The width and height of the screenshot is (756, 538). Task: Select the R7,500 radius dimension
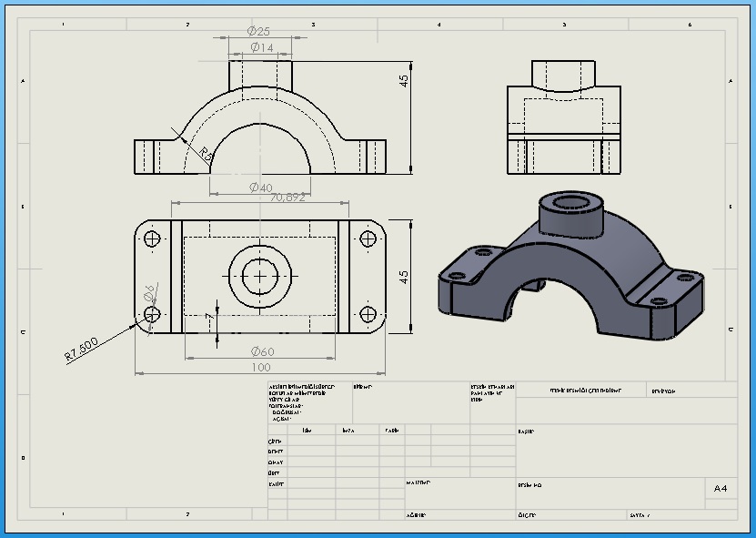coord(81,350)
